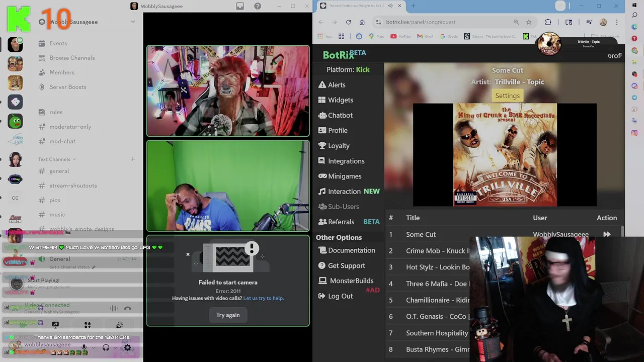Viewport: 644px width, 362px height.
Task: Toggle Discord microphone mute
Action: [x=84, y=347]
